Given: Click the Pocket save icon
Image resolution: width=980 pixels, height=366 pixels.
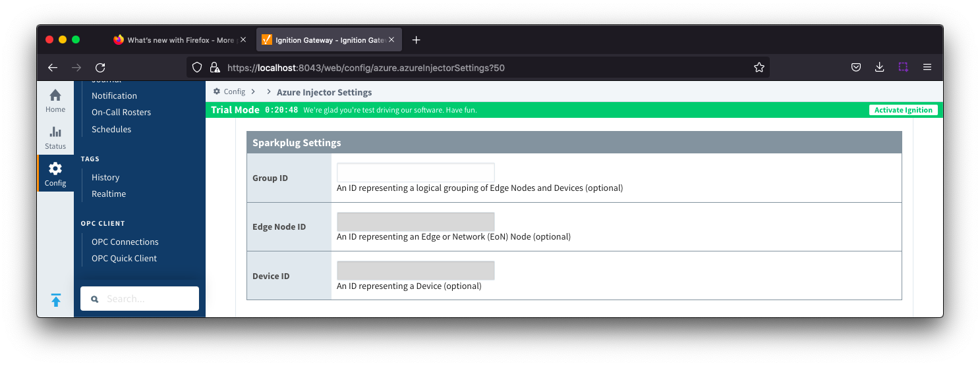Looking at the screenshot, I should (855, 67).
